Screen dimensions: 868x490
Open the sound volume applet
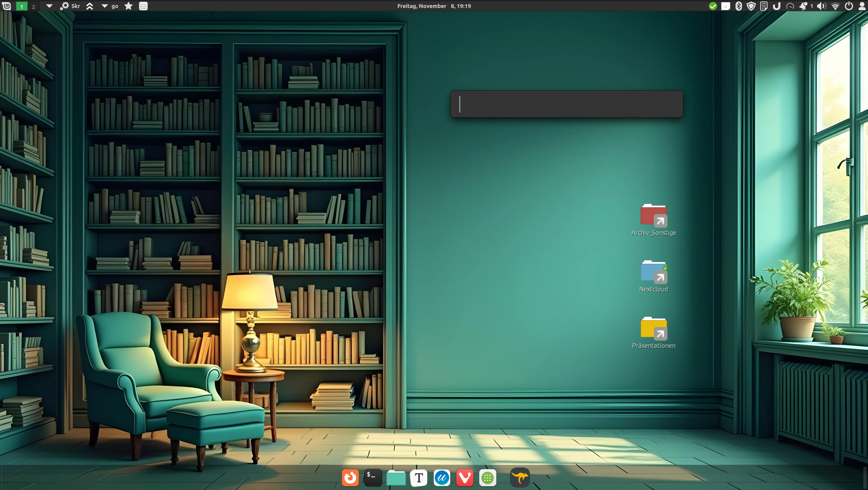click(822, 6)
